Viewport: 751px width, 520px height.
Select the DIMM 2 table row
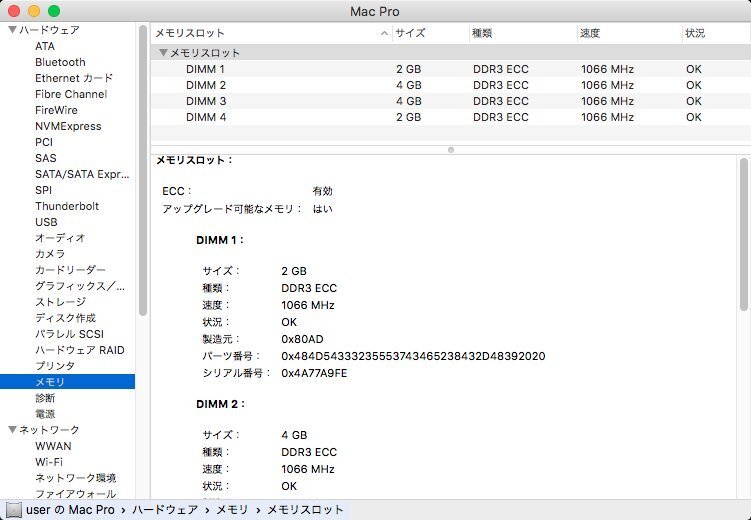450,85
